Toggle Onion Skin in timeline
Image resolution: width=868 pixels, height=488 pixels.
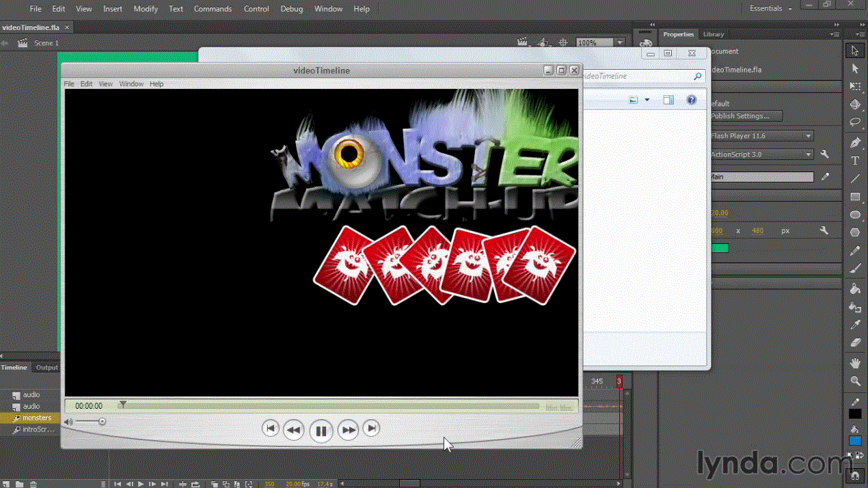tap(214, 484)
